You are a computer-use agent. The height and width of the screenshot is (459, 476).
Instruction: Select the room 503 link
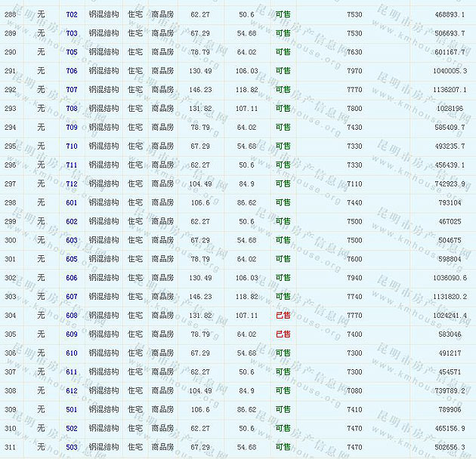[72, 447]
